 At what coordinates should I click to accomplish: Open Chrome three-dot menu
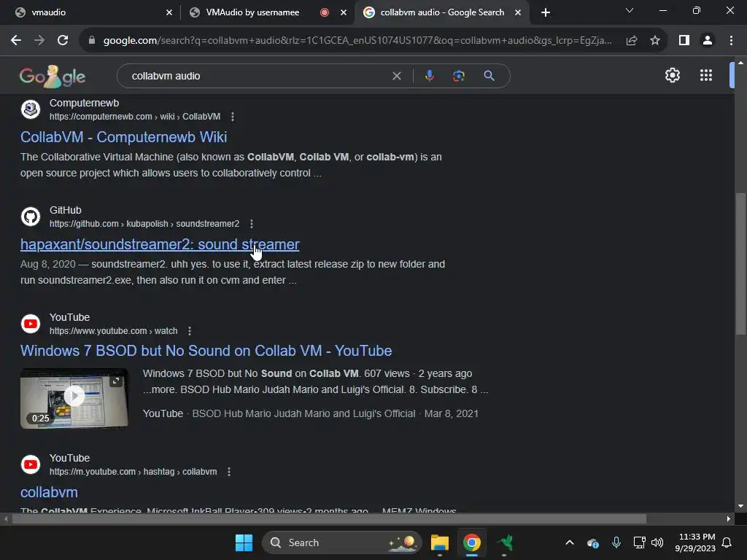pyautogui.click(x=731, y=41)
